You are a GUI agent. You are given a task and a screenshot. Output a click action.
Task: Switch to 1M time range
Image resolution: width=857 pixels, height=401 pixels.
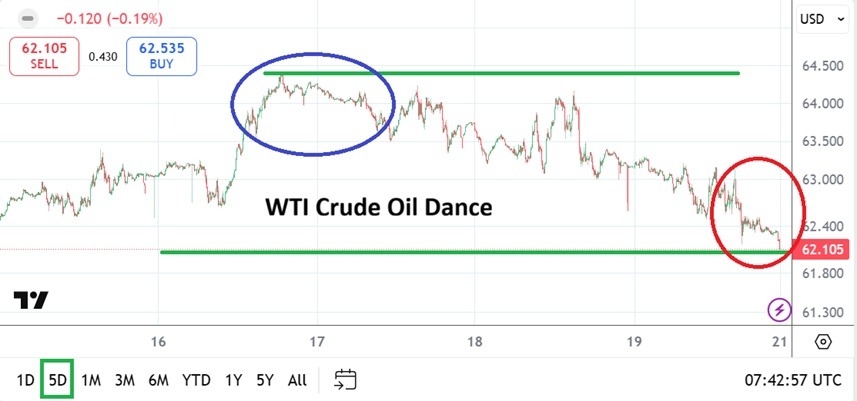91,380
